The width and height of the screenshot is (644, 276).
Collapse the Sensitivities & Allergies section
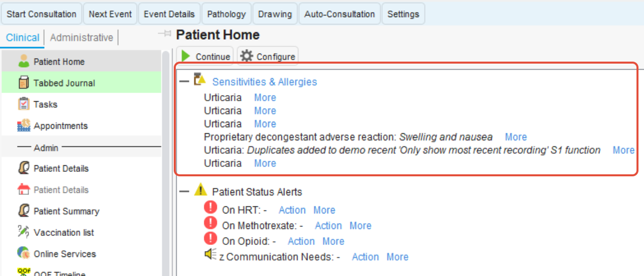coord(184,81)
